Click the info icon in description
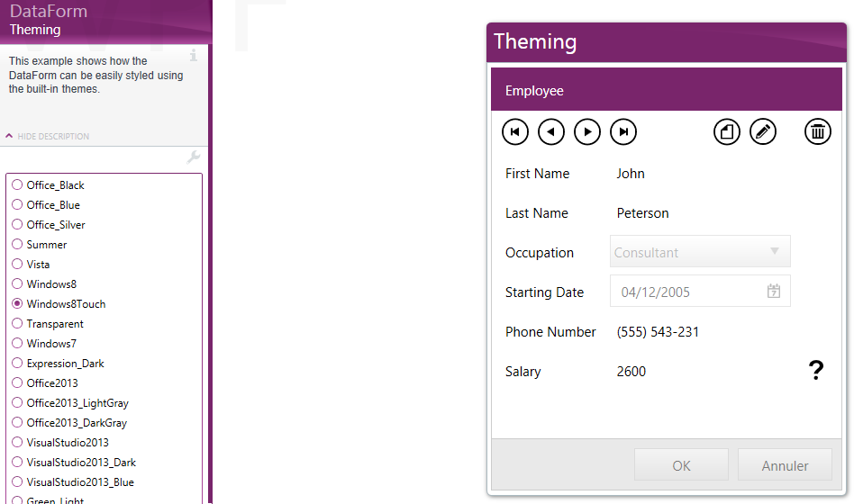854x504 pixels. [x=194, y=55]
